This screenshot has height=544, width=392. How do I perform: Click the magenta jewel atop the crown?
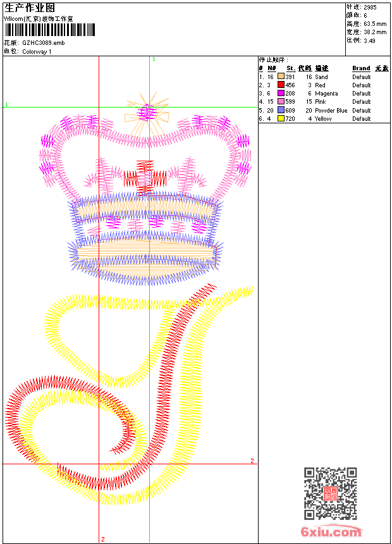tap(147, 113)
